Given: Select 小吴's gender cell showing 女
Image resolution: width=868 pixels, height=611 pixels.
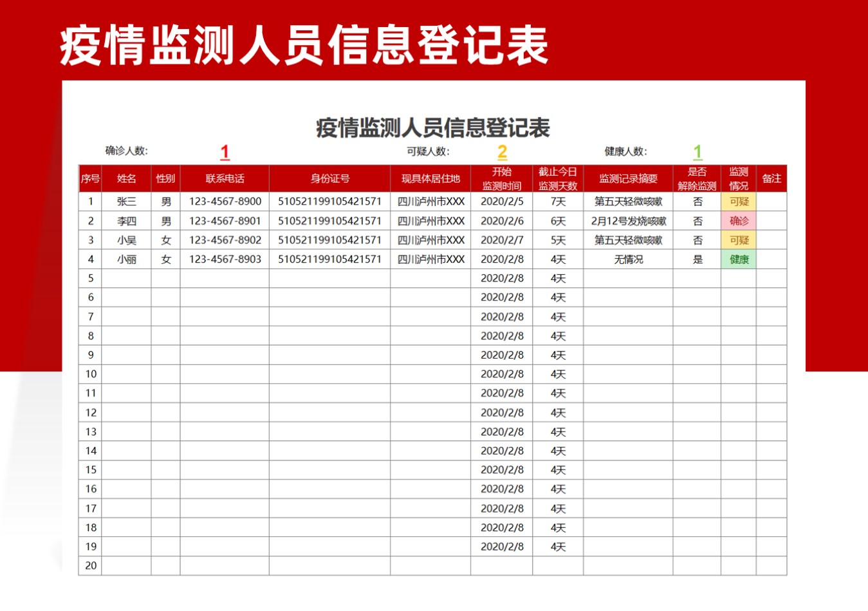Looking at the screenshot, I should coord(166,240).
